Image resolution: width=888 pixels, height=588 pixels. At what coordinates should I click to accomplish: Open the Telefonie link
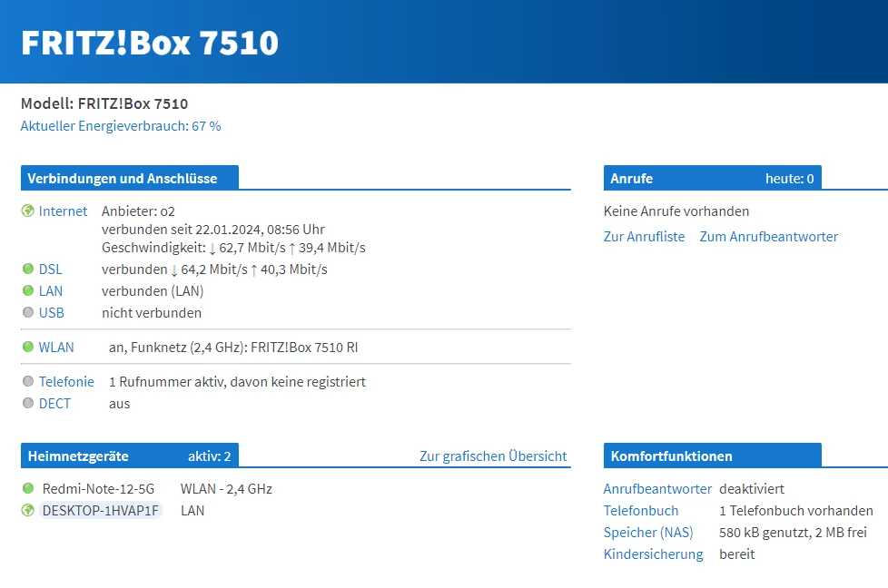pos(66,382)
